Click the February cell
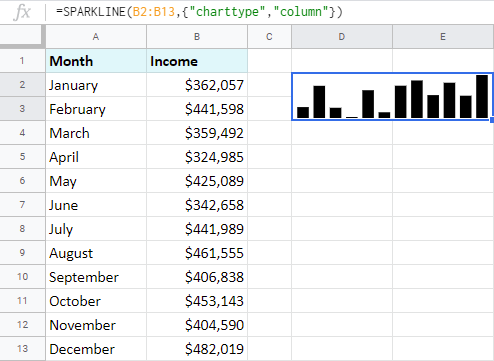The height and width of the screenshot is (361, 494). tap(96, 109)
